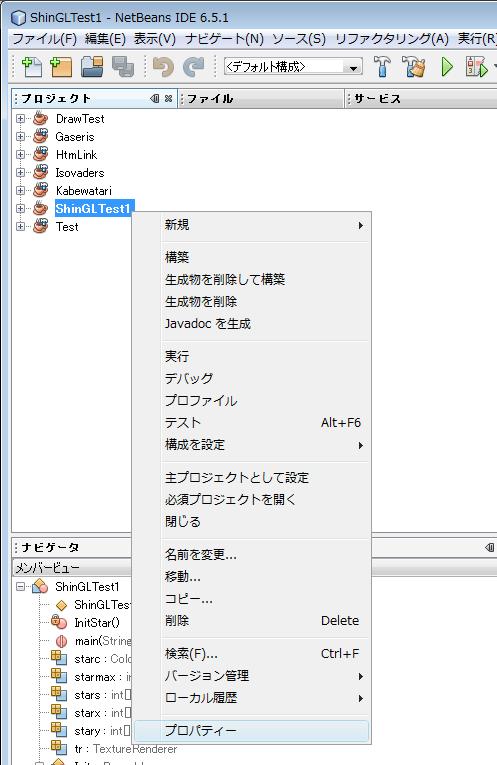Open ローカル履歴 submenu
Image resolution: width=497 pixels, height=765 pixels.
pos(252,698)
